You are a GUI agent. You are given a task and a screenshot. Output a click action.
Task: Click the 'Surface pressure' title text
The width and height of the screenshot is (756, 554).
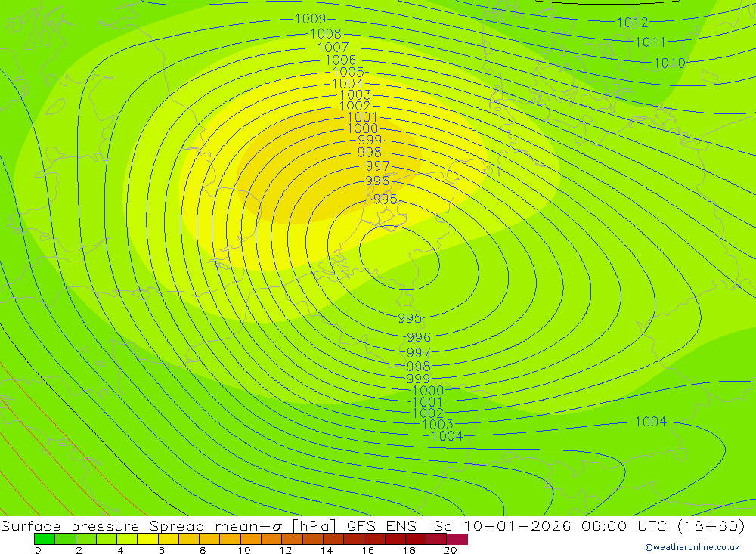70,526
